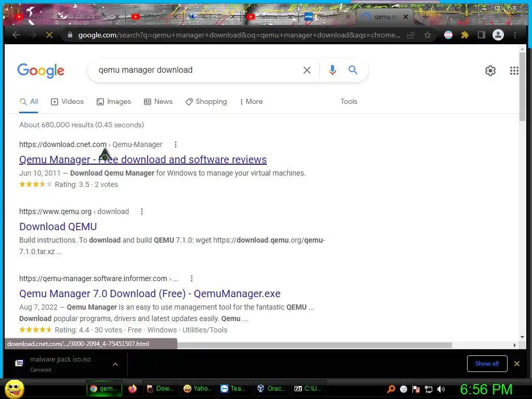View site info via the address bar padlock
The height and width of the screenshot is (399, 532).
tap(70, 35)
